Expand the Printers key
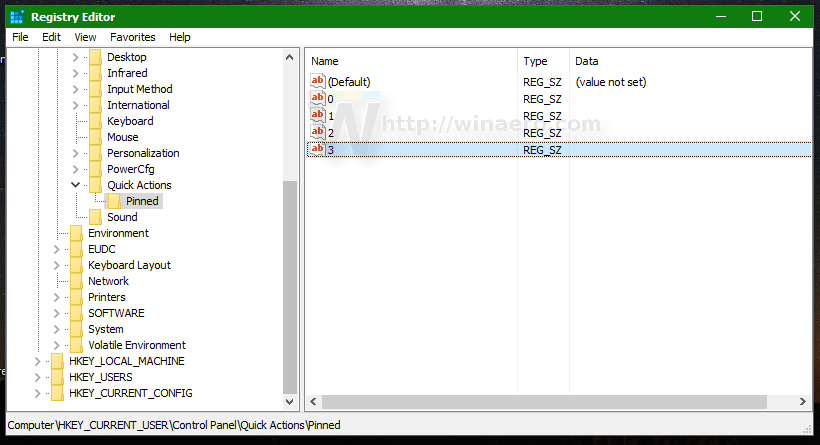The width and height of the screenshot is (820, 445). [56, 297]
